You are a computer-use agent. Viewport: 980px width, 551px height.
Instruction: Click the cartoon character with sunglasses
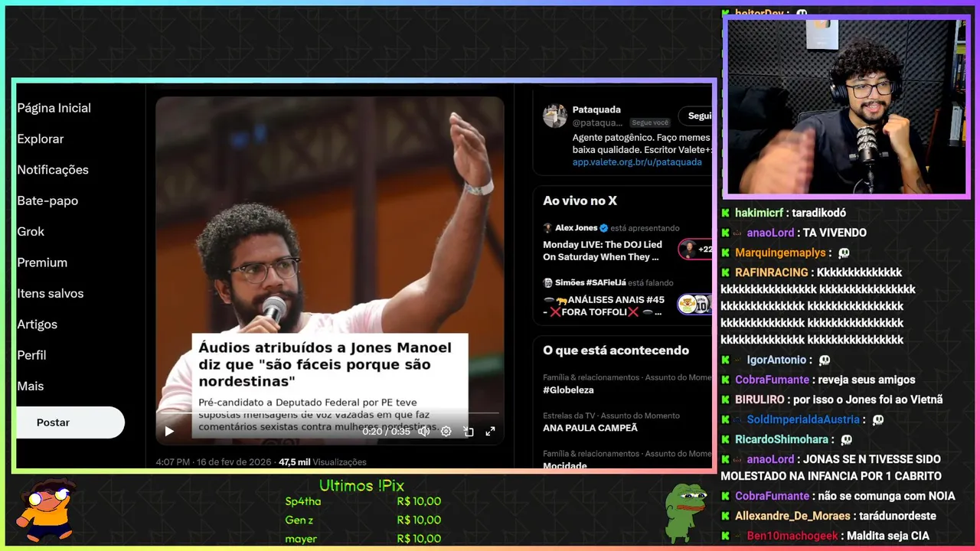pos(47,510)
